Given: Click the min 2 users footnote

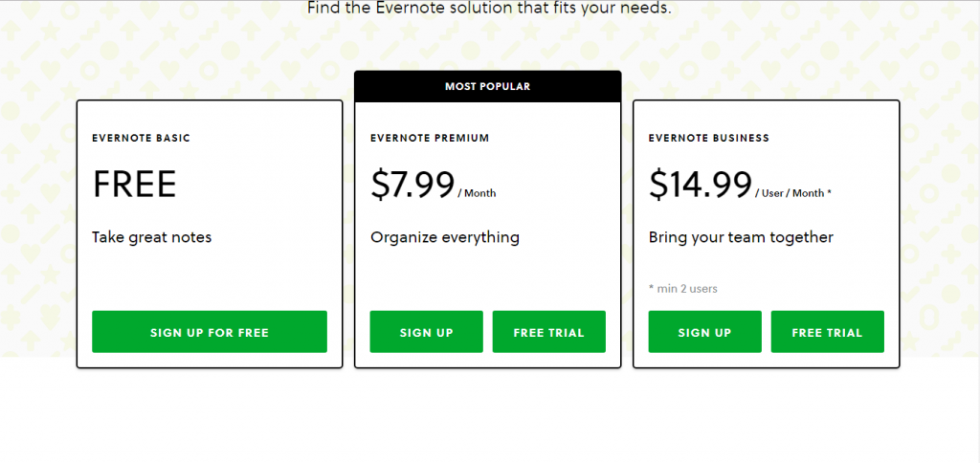Looking at the screenshot, I should click(x=683, y=289).
